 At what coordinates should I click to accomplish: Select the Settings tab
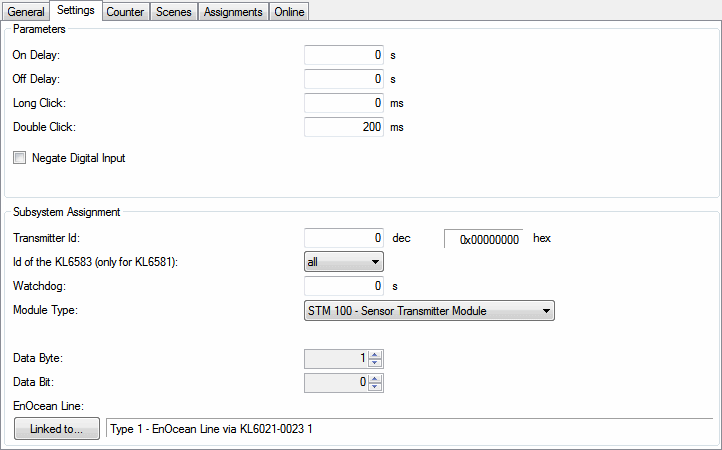76,10
